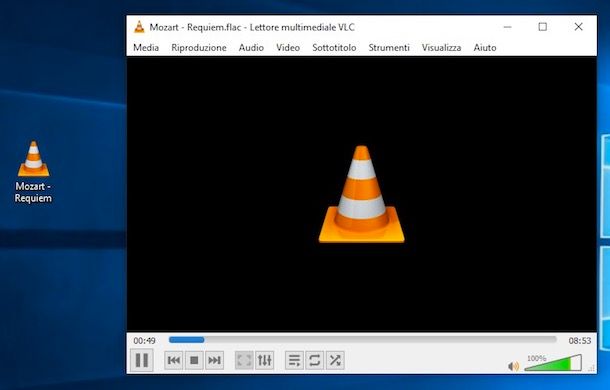Toggle random shuffle mode

pyautogui.click(x=335, y=360)
